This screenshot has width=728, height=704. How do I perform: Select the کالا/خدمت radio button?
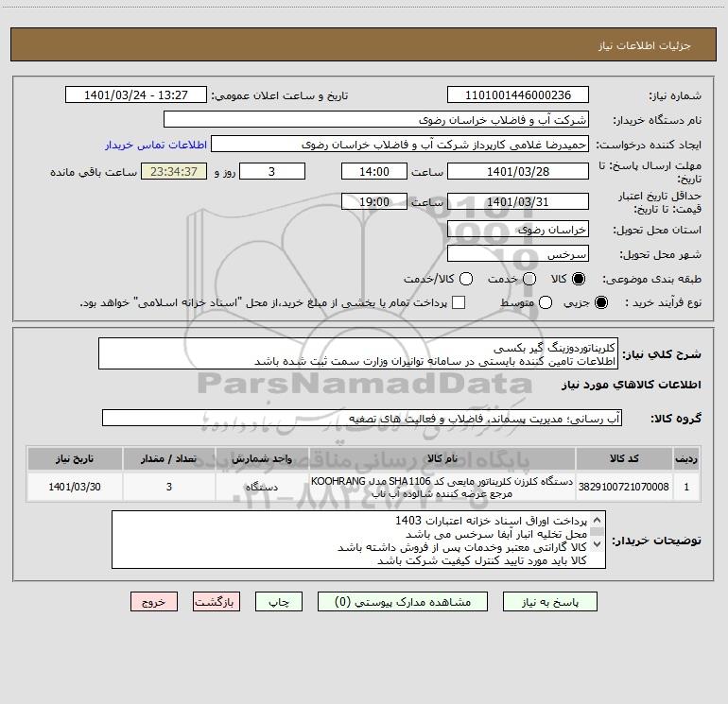tap(466, 279)
